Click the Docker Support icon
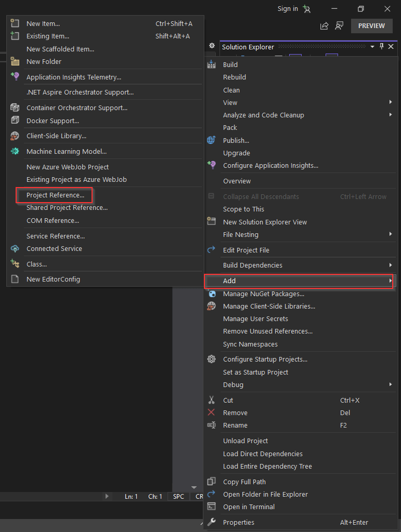This screenshot has height=532, width=401. 15,121
